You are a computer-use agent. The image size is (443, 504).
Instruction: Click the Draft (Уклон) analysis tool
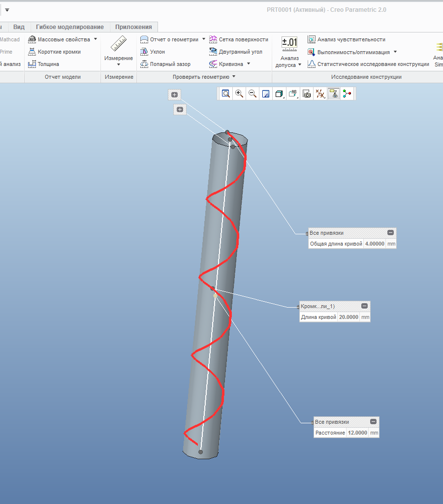pos(153,52)
